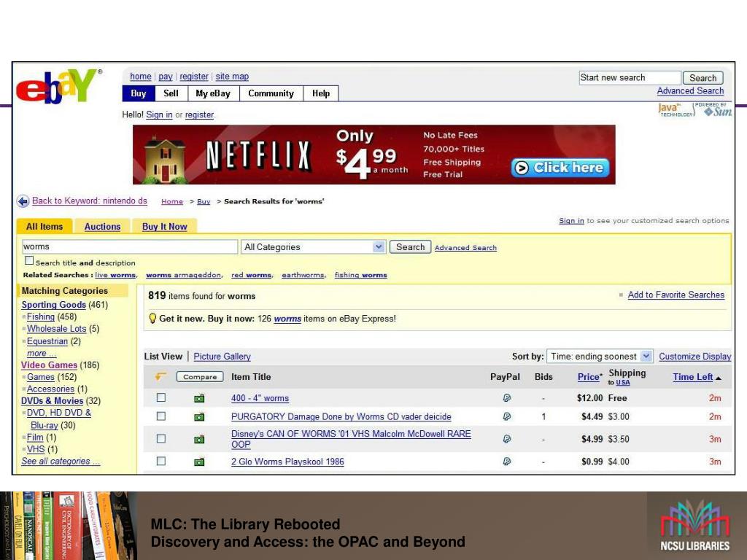Click the orange select-all arrow icon
747x560 pixels.
click(160, 377)
